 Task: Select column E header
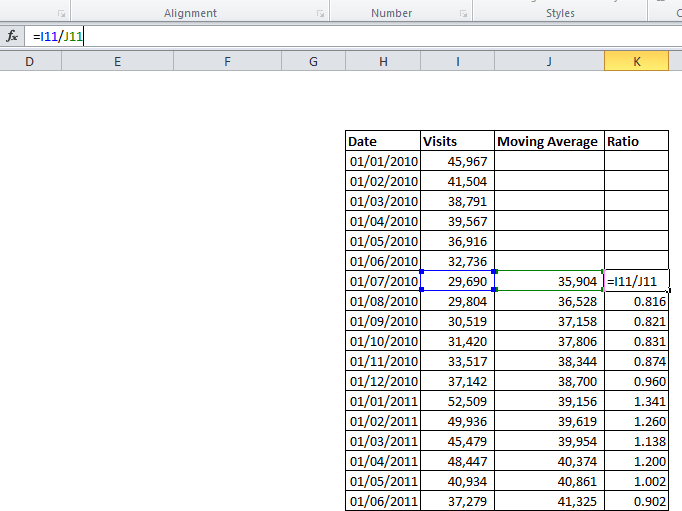(117, 62)
